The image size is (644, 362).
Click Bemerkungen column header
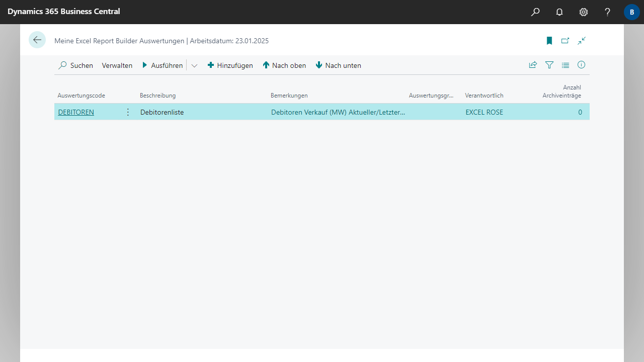pos(289,96)
